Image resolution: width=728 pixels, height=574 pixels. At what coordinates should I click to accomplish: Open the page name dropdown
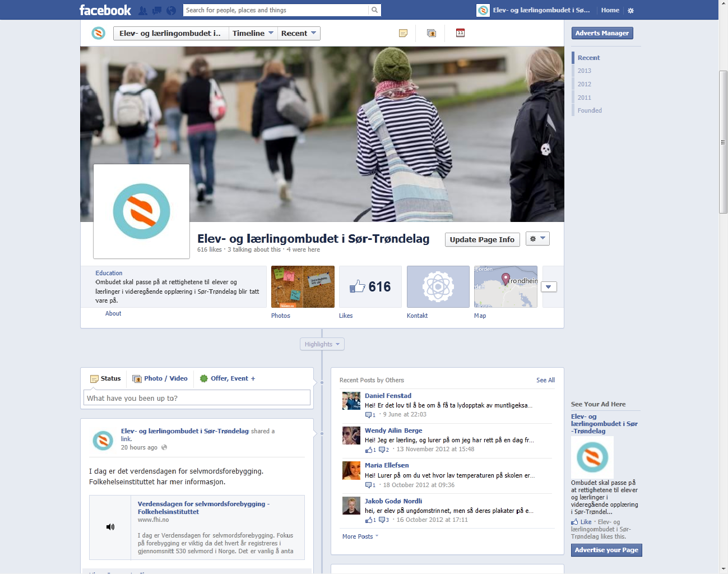(171, 33)
